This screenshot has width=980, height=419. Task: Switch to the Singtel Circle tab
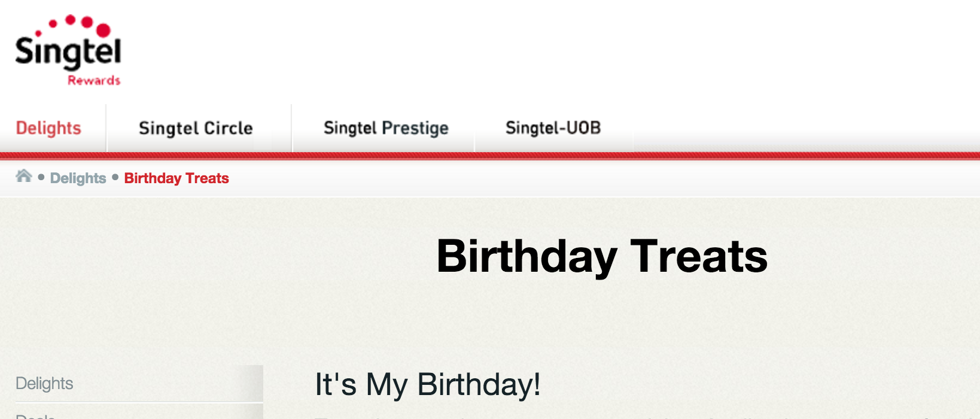(196, 128)
